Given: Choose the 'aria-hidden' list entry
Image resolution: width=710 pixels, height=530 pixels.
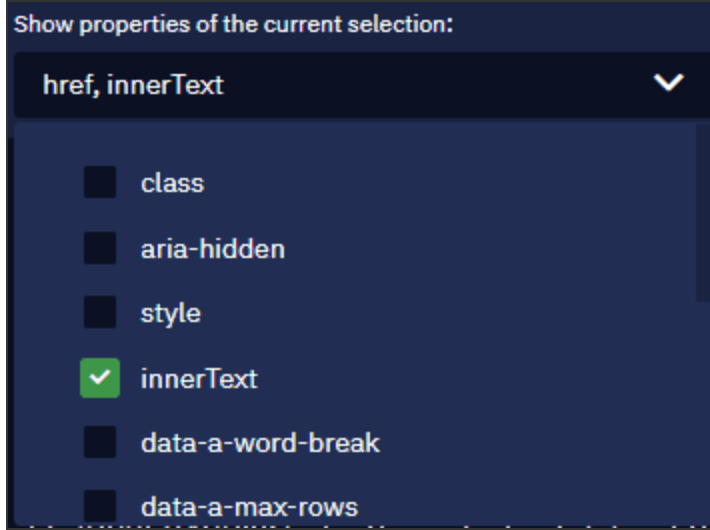Looking at the screenshot, I should (213, 249).
